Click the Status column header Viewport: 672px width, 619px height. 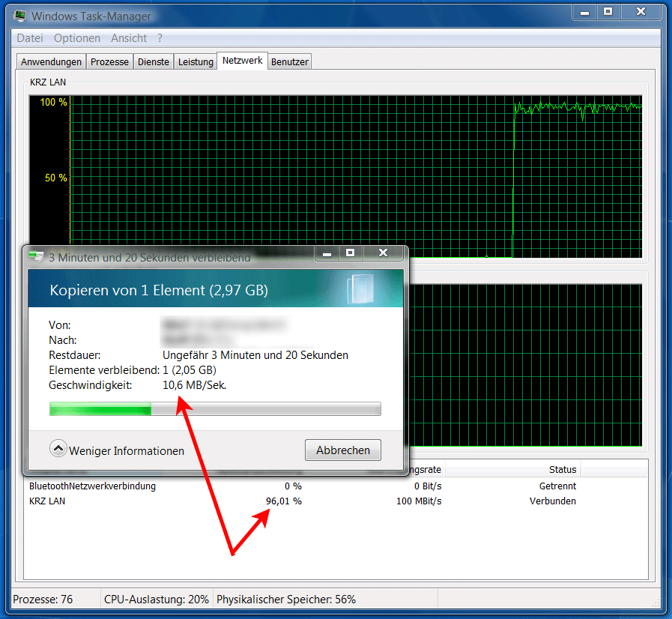coord(562,470)
